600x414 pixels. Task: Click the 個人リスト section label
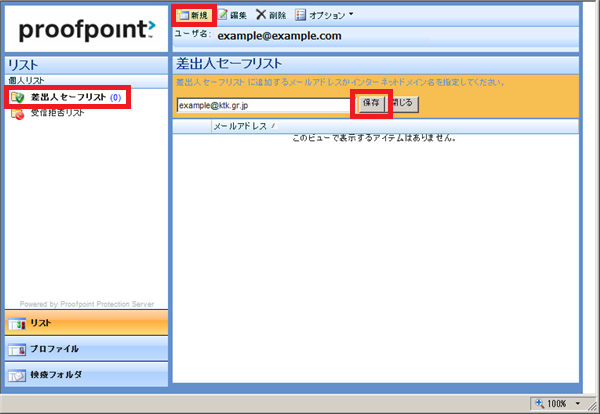click(26, 80)
